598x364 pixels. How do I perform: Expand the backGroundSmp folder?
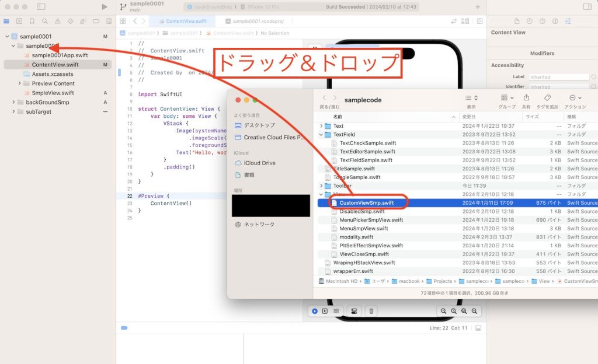[13, 102]
